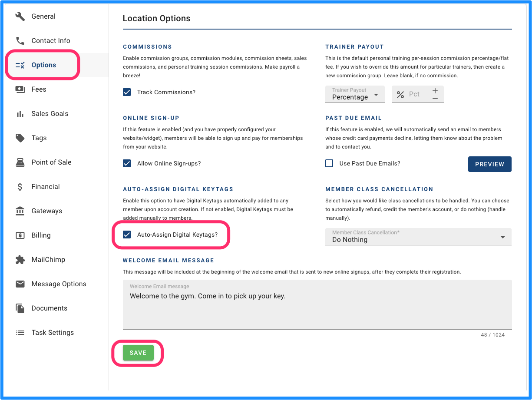Disable Auto-Assign Digital Keytags checkbox
Image resolution: width=532 pixels, height=400 pixels.
[x=127, y=235]
